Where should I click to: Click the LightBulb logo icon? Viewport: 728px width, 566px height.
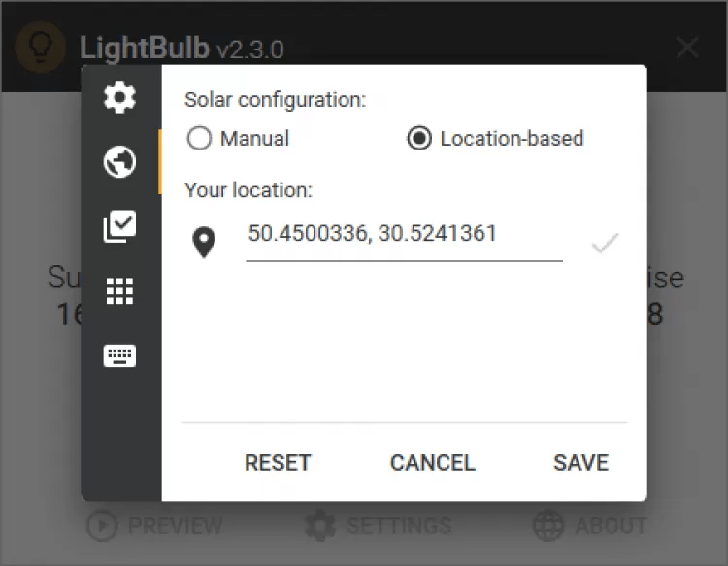click(41, 47)
